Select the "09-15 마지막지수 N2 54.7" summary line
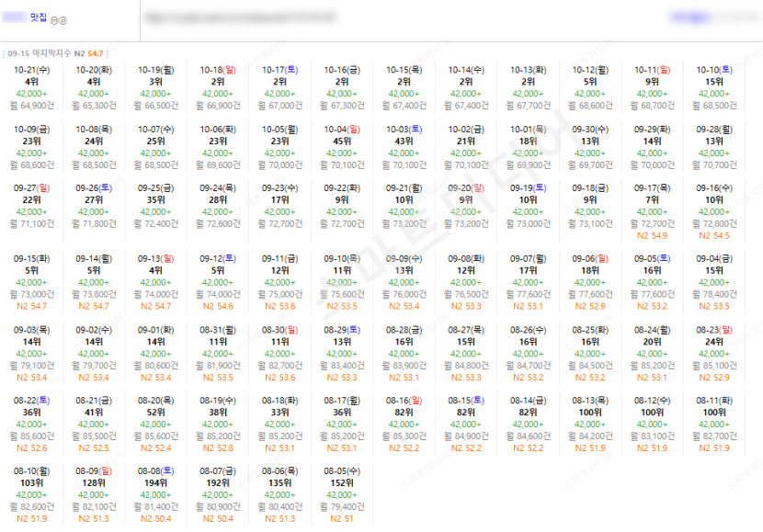This screenshot has width=763, height=532. [x=55, y=53]
